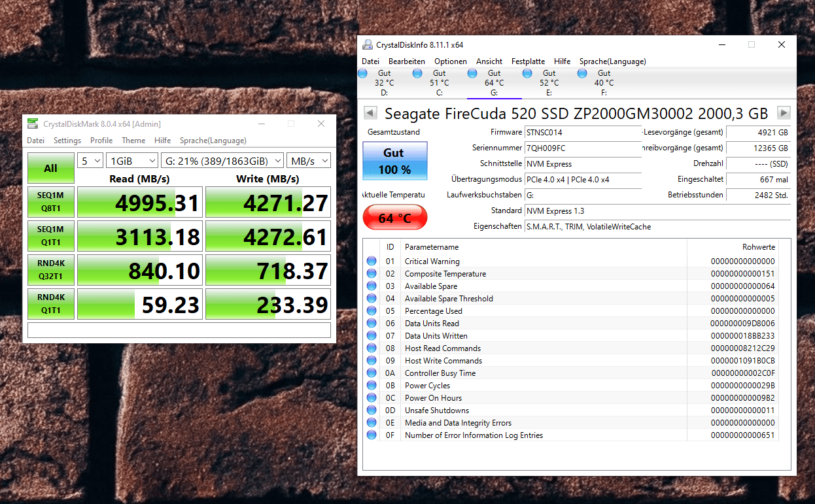Screen dimensions: 815x504
Task: Open Optionen menu in CrystalDiskInfo
Action: [x=451, y=61]
